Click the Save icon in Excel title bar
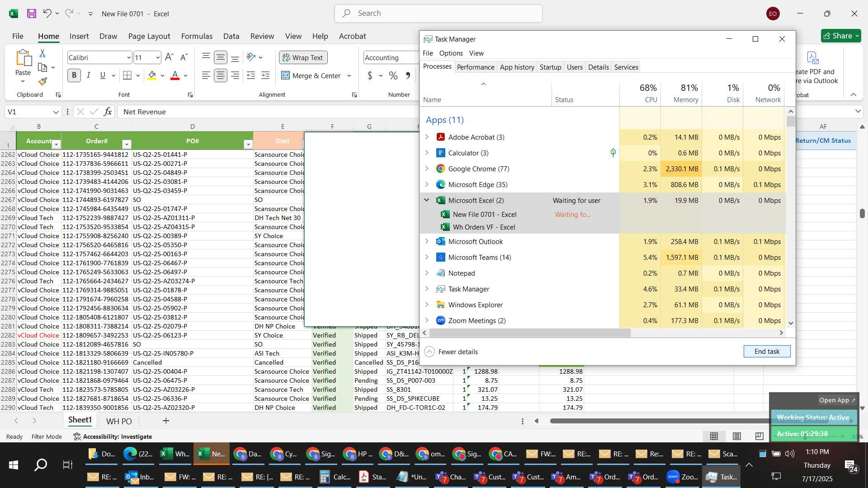The image size is (868, 488). (31, 14)
